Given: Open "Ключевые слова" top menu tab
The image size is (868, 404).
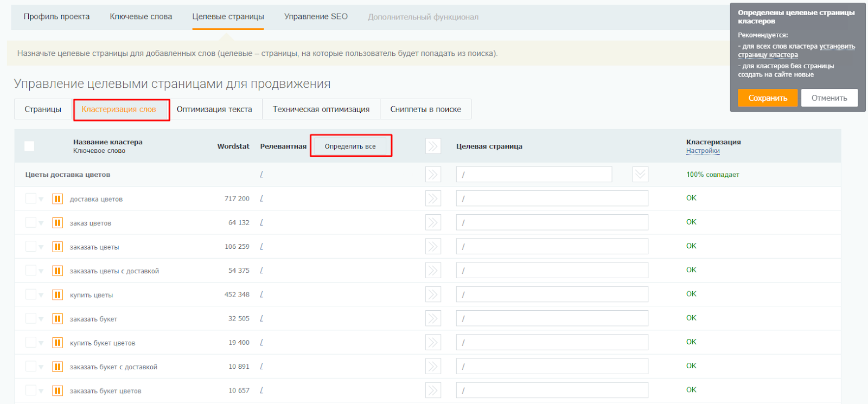Looking at the screenshot, I should tap(141, 17).
